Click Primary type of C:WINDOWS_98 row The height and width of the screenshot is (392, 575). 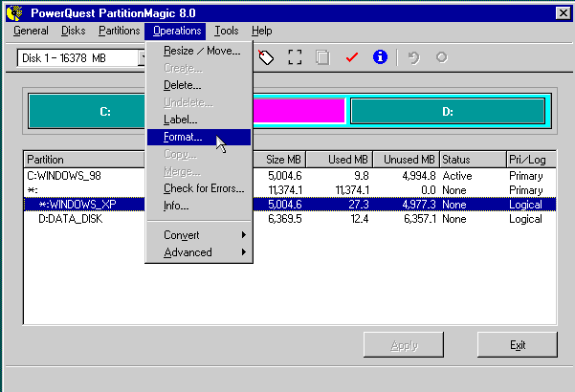point(526,176)
